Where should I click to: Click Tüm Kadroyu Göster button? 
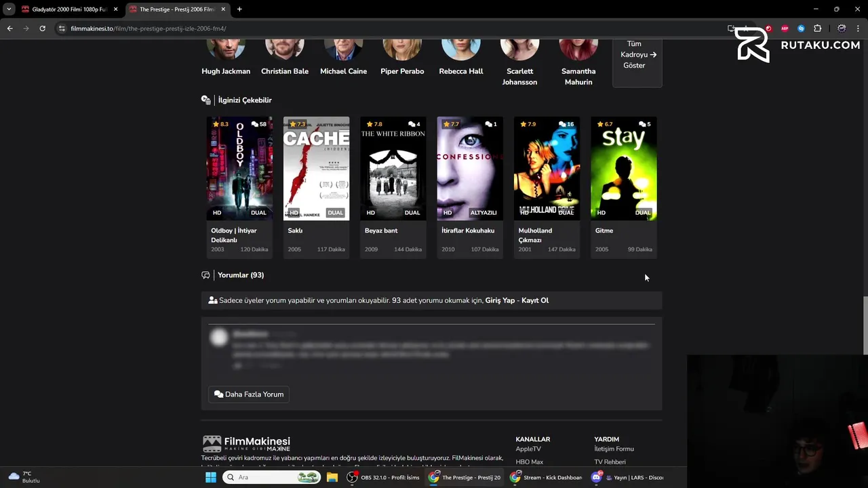pos(637,61)
